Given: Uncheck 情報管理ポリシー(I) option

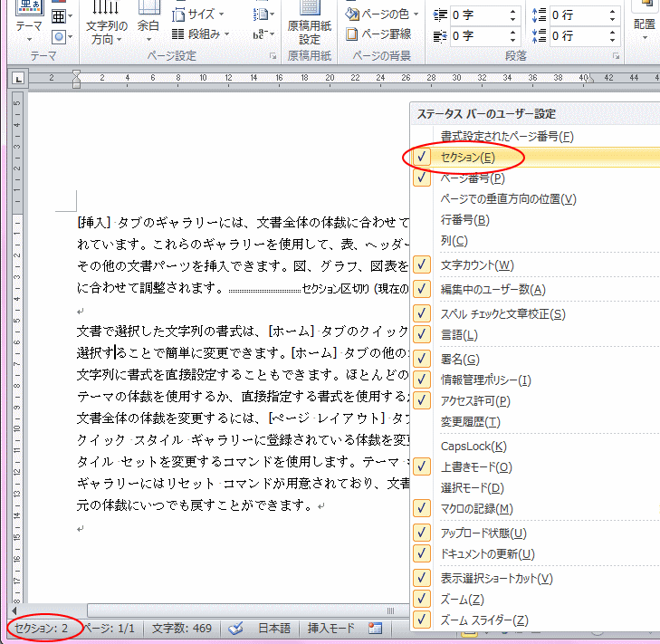Looking at the screenshot, I should click(535, 380).
